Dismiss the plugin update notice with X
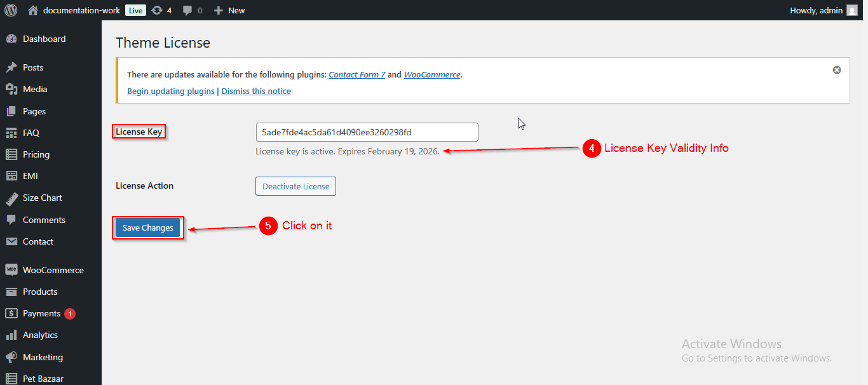Image resolution: width=868 pixels, height=385 pixels. (837, 70)
